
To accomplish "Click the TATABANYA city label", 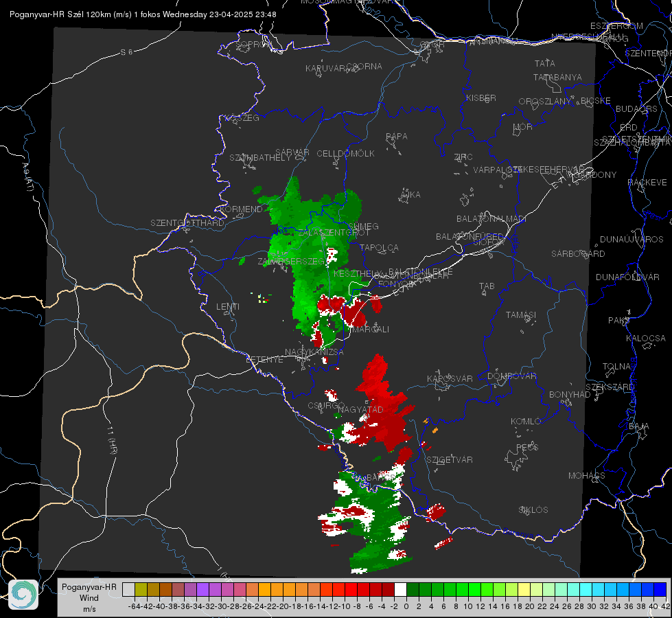I will pos(557,77).
